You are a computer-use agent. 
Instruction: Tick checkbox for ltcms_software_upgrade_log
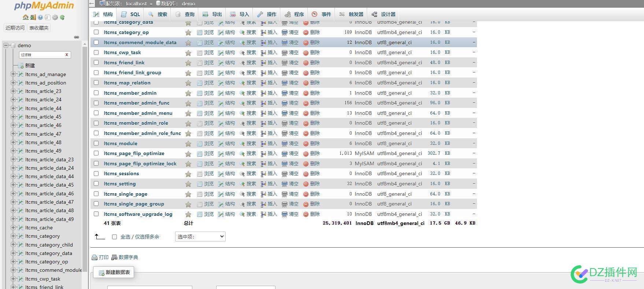96,214
